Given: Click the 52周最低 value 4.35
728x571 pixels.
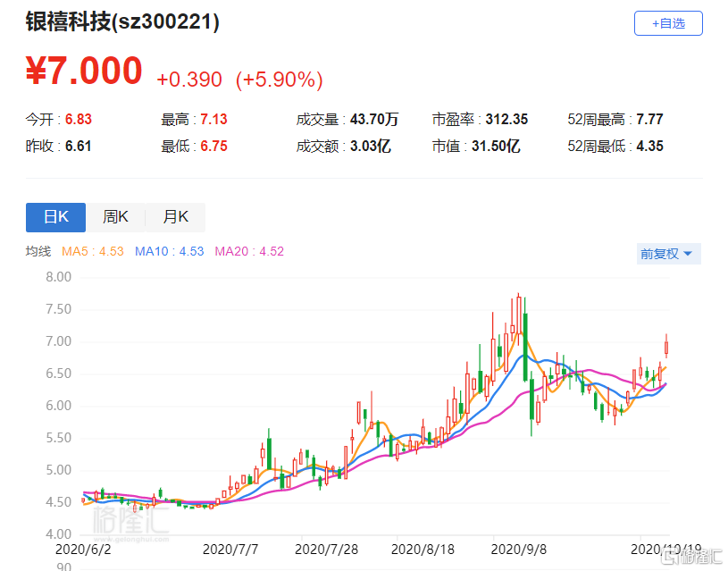Looking at the screenshot, I should 649,146.
